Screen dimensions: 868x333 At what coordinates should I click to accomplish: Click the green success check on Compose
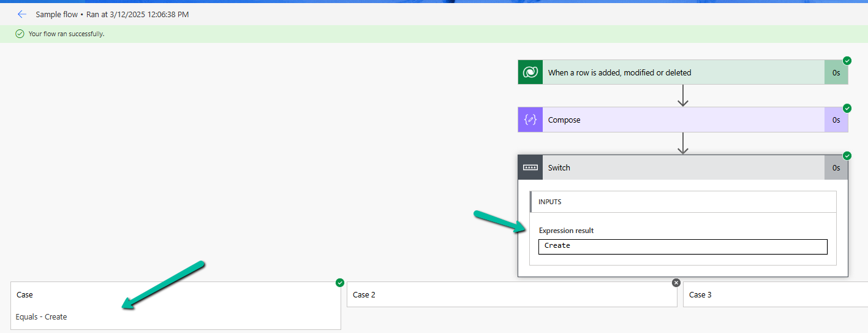[847, 108]
